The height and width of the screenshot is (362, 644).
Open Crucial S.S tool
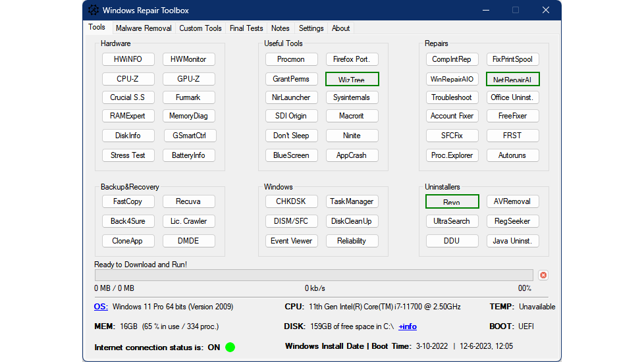pos(128,97)
